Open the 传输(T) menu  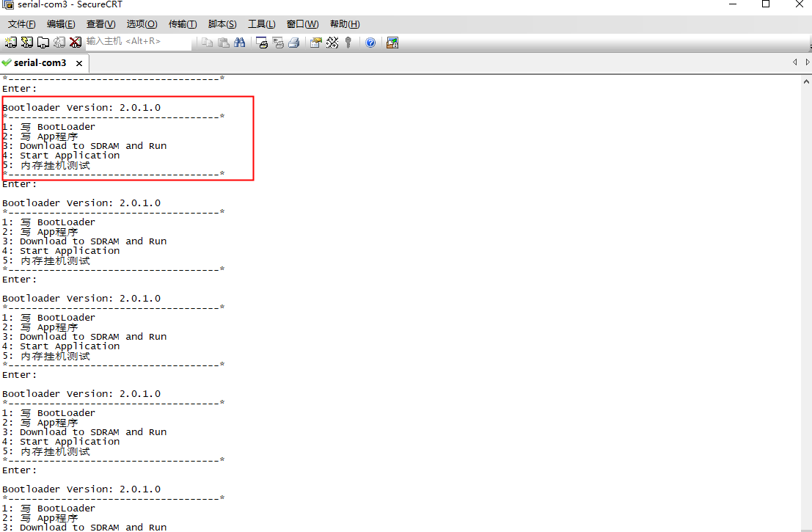183,24
